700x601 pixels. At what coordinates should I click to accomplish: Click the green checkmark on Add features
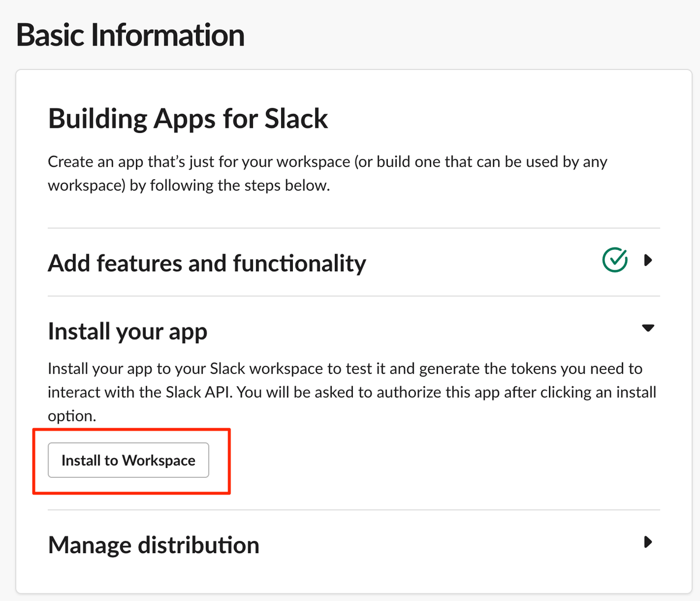pos(615,260)
